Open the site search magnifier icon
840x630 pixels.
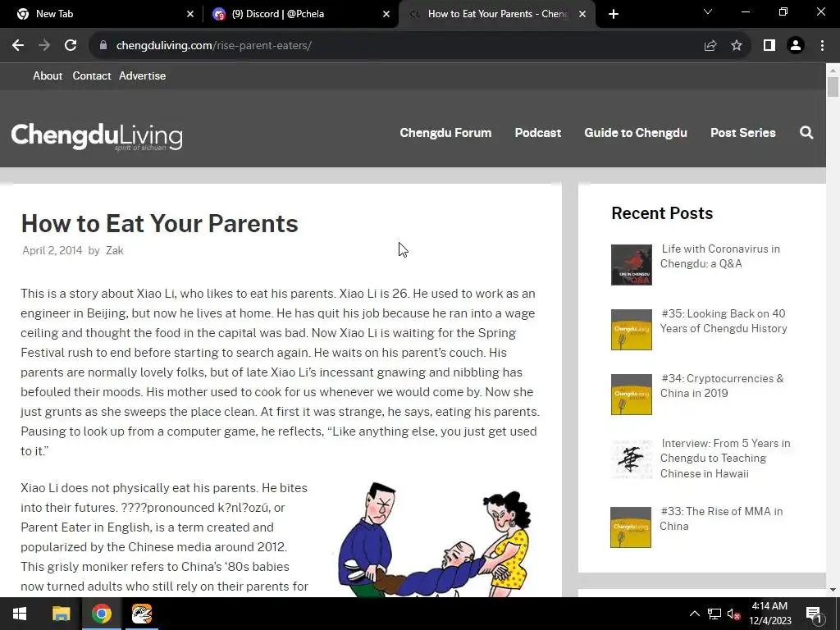[806, 132]
